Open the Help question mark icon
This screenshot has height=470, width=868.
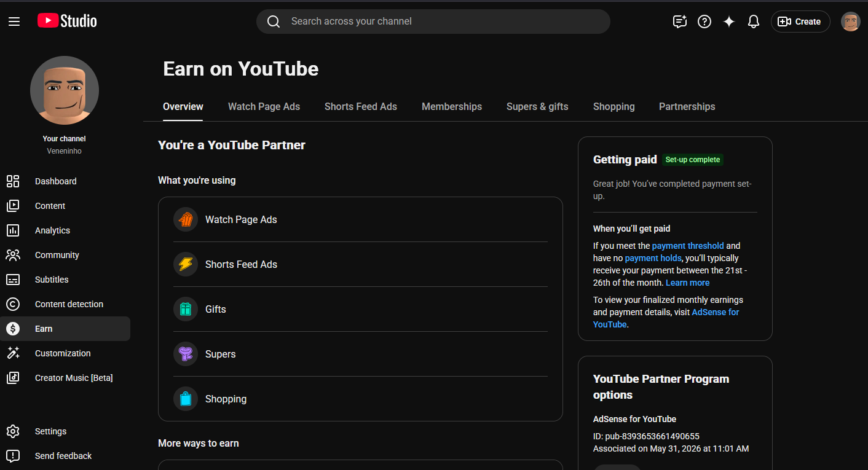pos(704,22)
